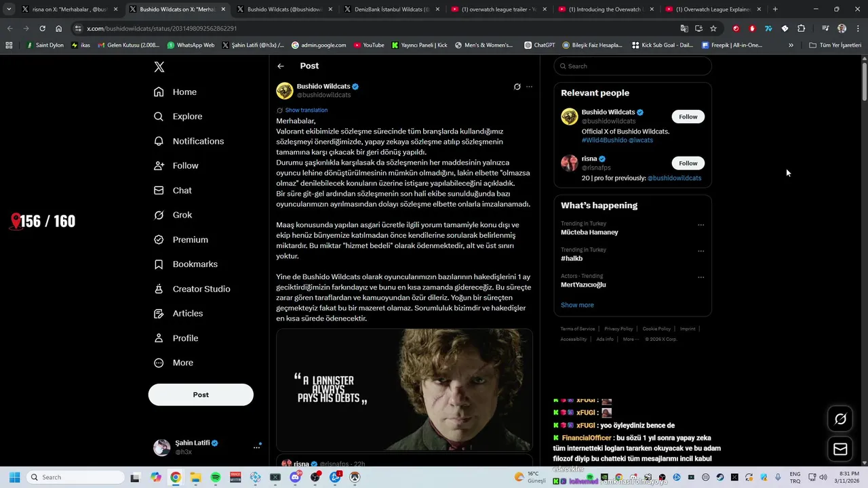This screenshot has width=868, height=488.
Task: Click the floating messages envelope button
Action: click(840, 449)
